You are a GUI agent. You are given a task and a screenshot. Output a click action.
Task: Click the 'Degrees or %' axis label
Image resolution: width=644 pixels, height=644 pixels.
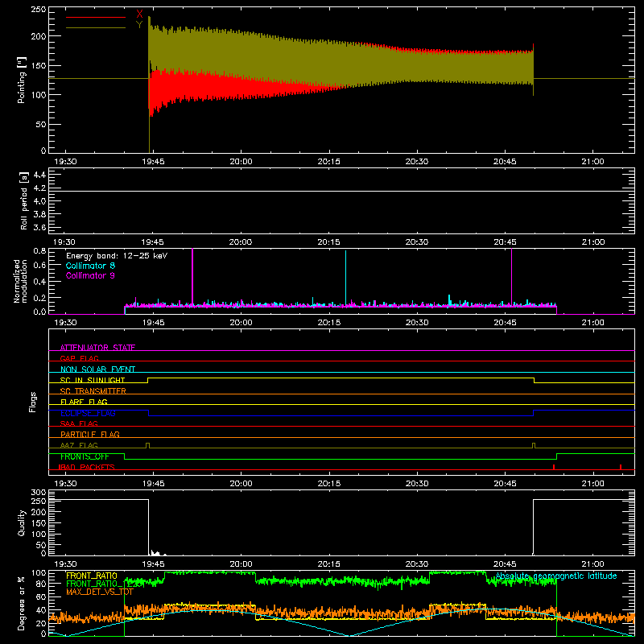pos(22,603)
